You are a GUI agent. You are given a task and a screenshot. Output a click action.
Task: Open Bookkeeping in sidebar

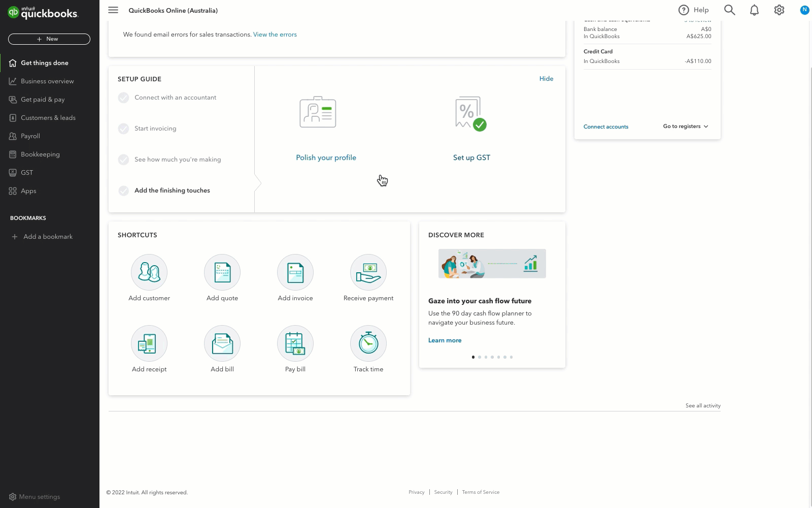click(x=50, y=154)
